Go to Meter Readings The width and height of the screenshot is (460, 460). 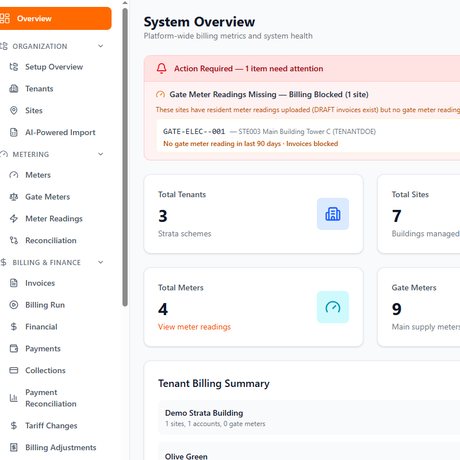[54, 219]
